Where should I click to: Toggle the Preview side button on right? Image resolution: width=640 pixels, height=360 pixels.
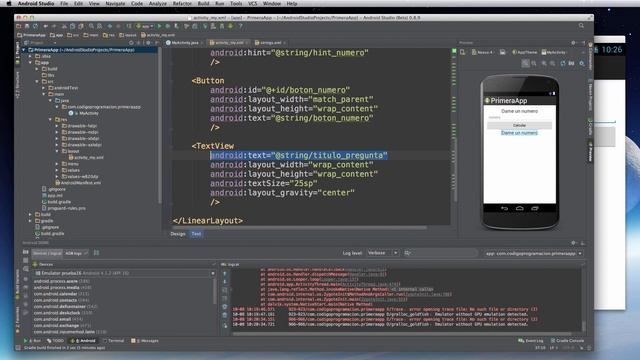pyautogui.click(x=590, y=151)
